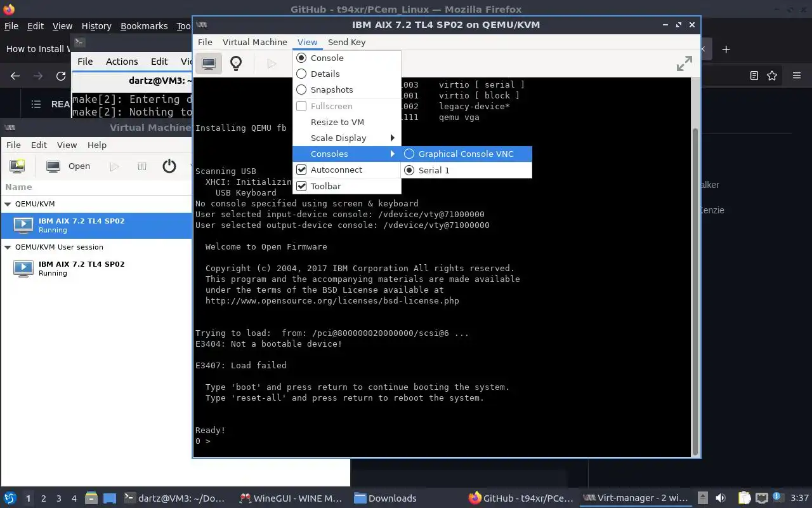Click the start menu icon in taskbar

pos(10,498)
